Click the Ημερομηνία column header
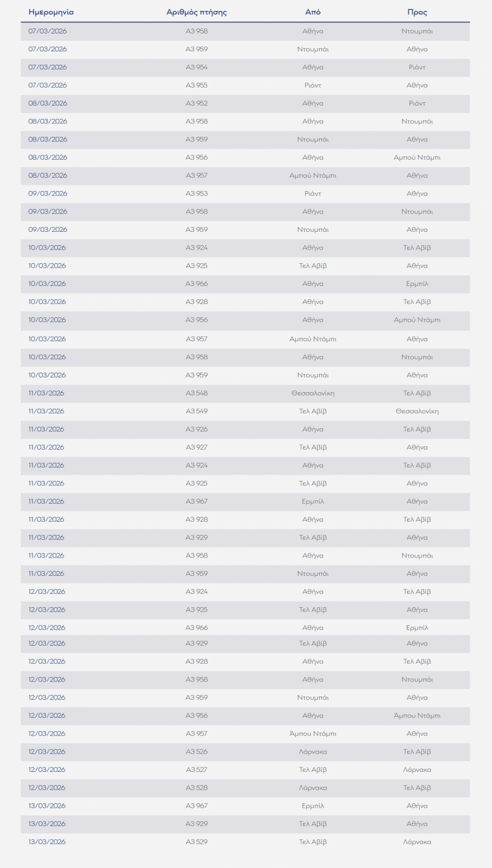The image size is (492, 868). tap(51, 12)
